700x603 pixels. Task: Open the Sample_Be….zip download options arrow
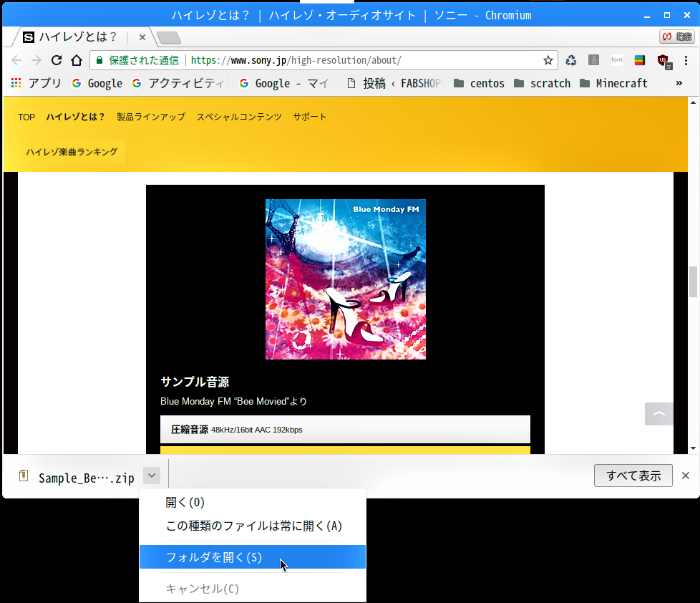point(152,476)
